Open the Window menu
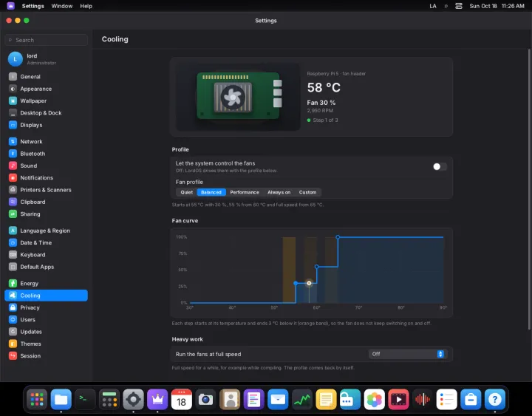Screen dimensions: 532x416 click(62, 6)
